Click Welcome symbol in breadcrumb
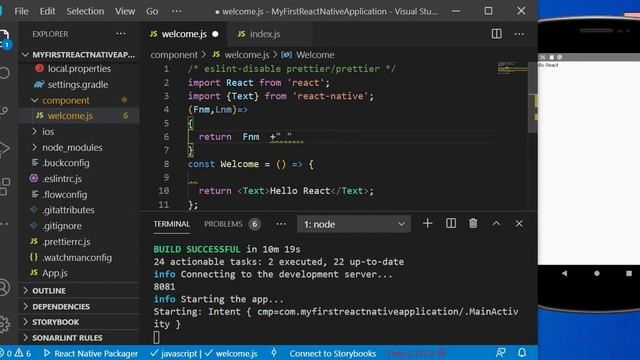The image size is (640, 360). pos(308,55)
